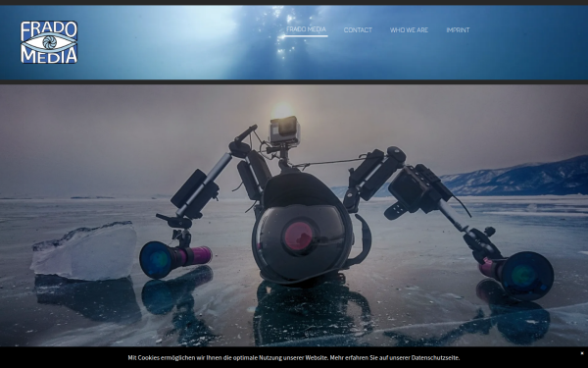Follow the Datenschutzseite link in cookie bar
Viewport: 588px width, 368px height.
tap(434, 358)
